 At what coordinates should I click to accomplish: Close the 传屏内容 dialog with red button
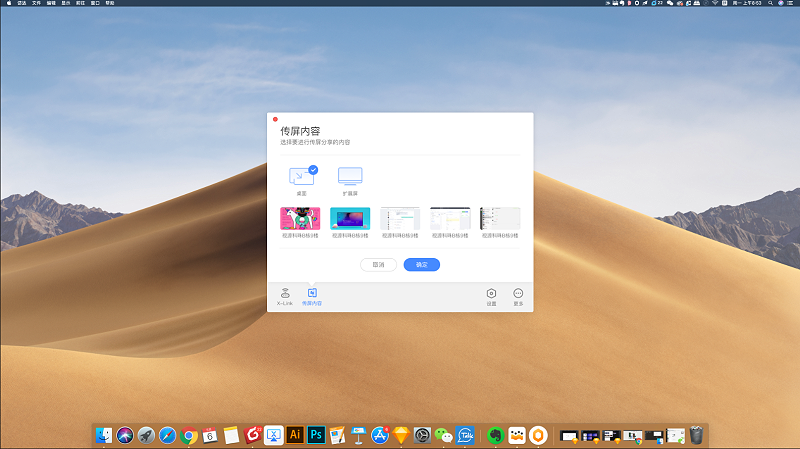[x=275, y=119]
